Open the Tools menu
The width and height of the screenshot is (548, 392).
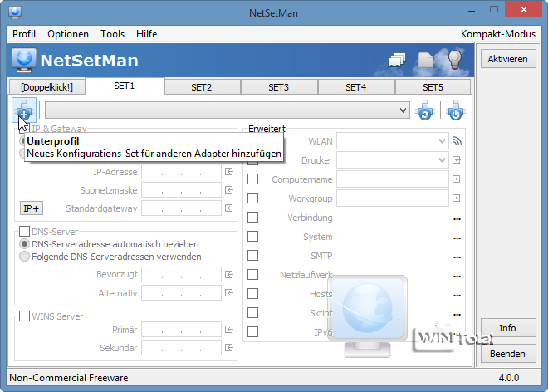(x=113, y=34)
